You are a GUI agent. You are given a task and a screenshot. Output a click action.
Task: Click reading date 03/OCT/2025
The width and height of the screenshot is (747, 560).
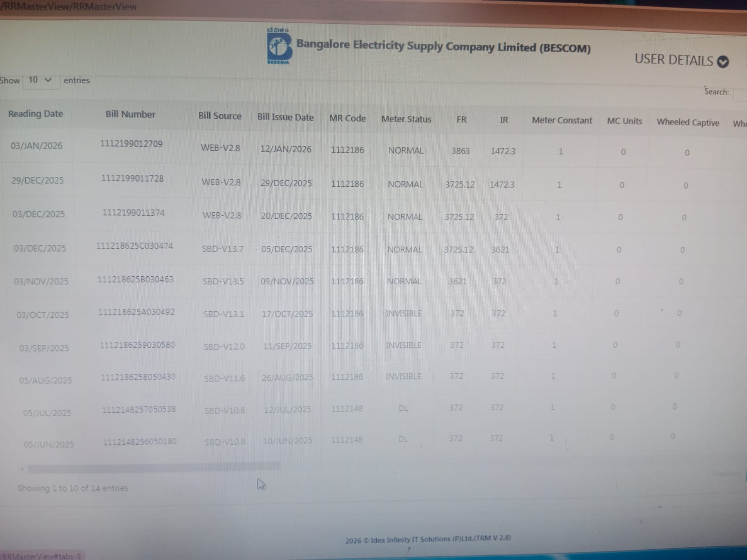pos(42,315)
